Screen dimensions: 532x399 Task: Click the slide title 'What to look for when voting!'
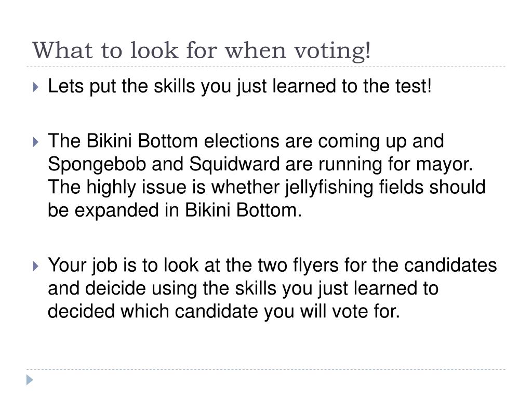[202, 51]
